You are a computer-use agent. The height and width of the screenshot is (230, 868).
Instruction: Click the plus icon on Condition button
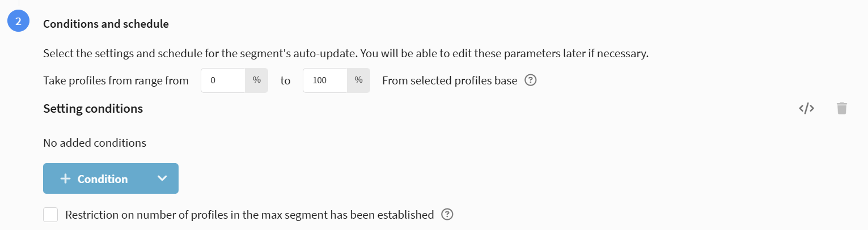[x=66, y=179]
